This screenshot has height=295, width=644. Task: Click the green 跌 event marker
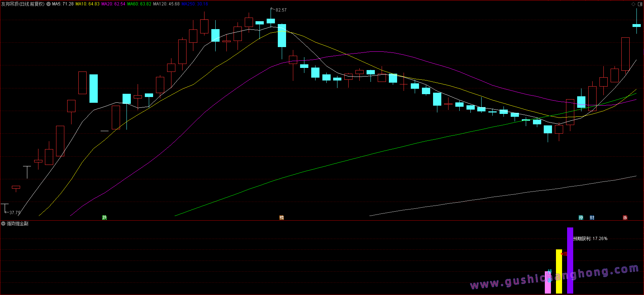105,218
